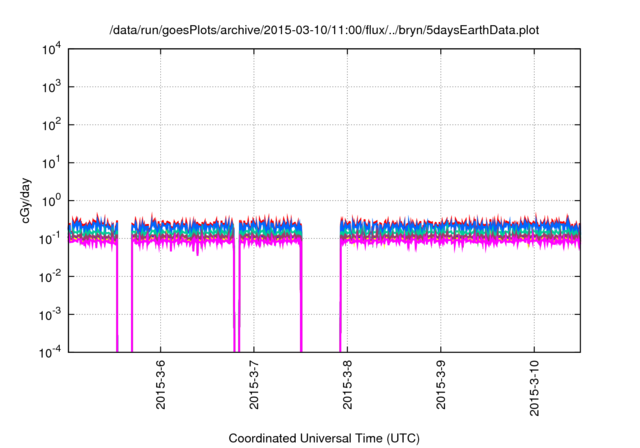Click the 10^-2 y-axis tick label
This screenshot has height=448, width=640.
tap(50, 277)
